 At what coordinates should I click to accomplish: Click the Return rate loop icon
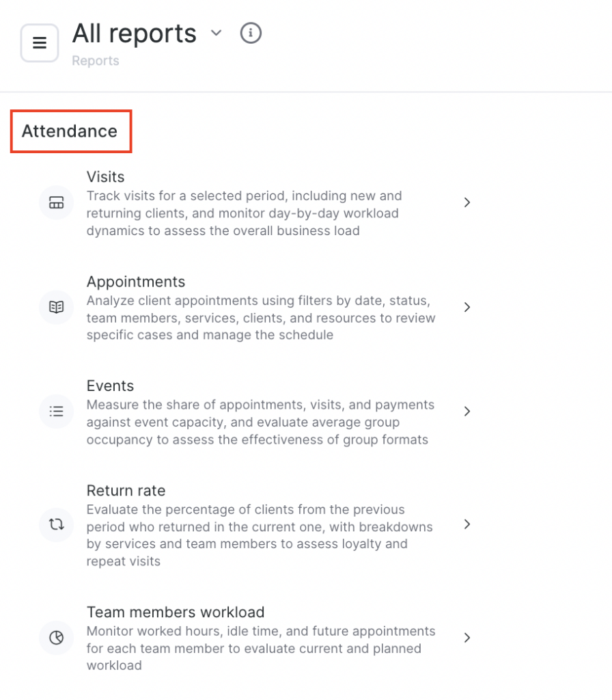(x=56, y=524)
